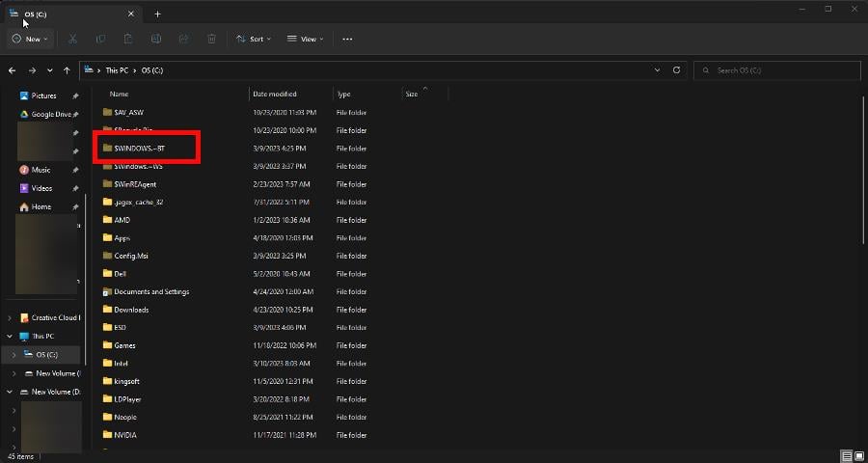Expand the This PC tree node
The width and height of the screenshot is (868, 463).
[11, 337]
